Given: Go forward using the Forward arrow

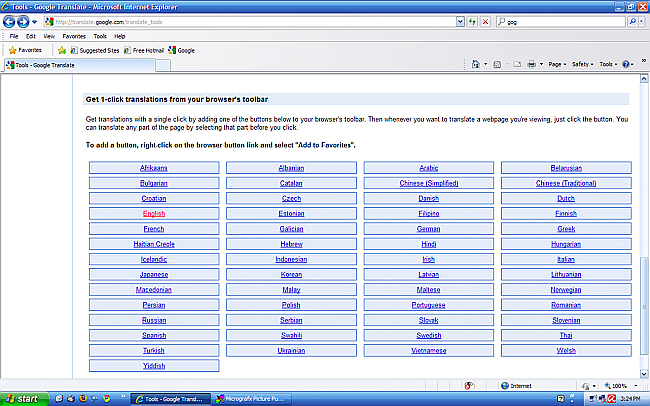Looking at the screenshot, I should coord(23,22).
